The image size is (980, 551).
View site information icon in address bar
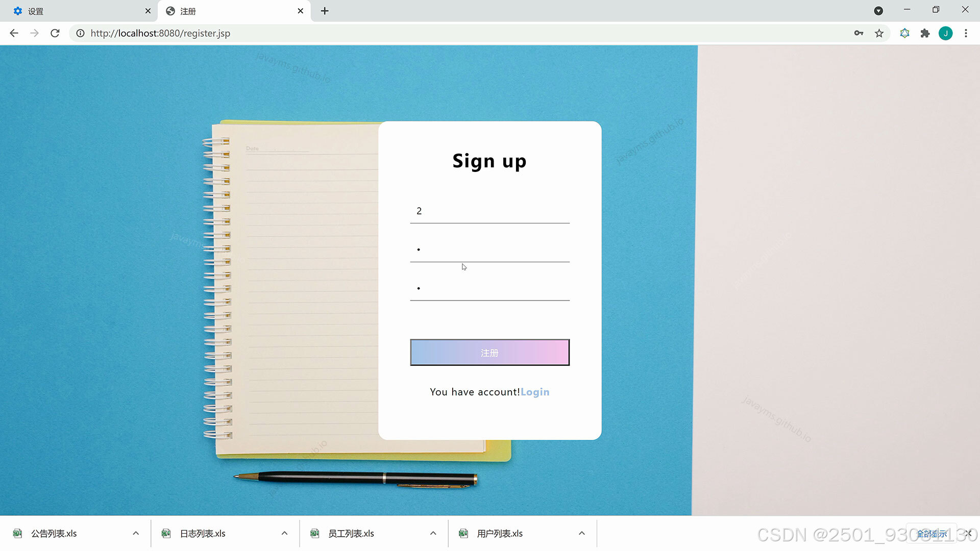[80, 33]
